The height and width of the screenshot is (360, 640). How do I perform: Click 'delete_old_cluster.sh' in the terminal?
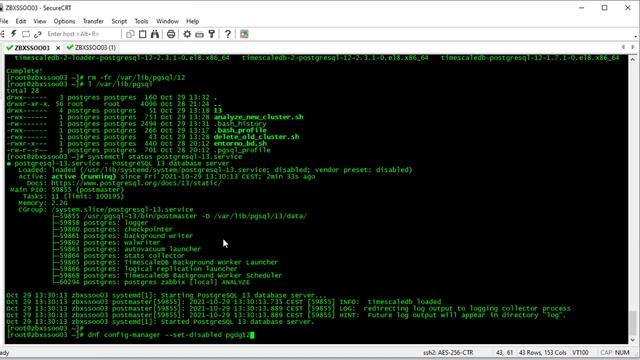256,137
